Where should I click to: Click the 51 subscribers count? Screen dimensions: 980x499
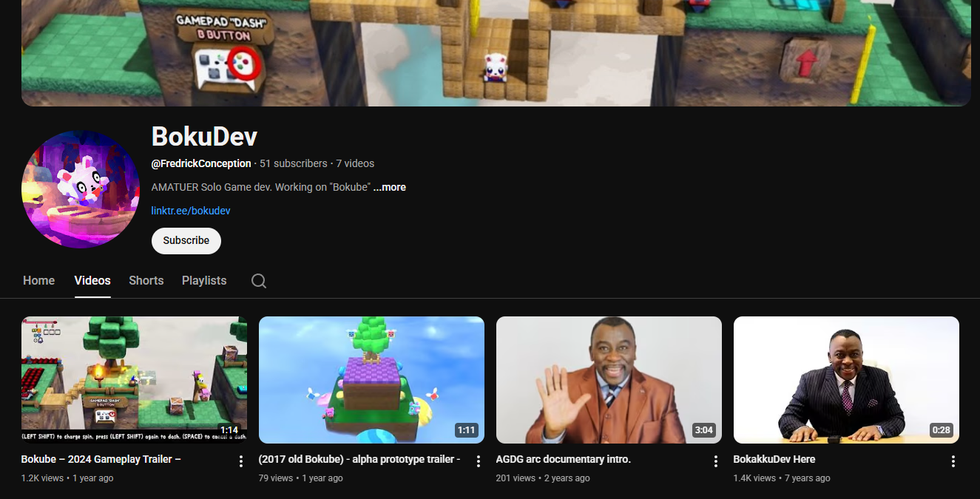coord(294,163)
